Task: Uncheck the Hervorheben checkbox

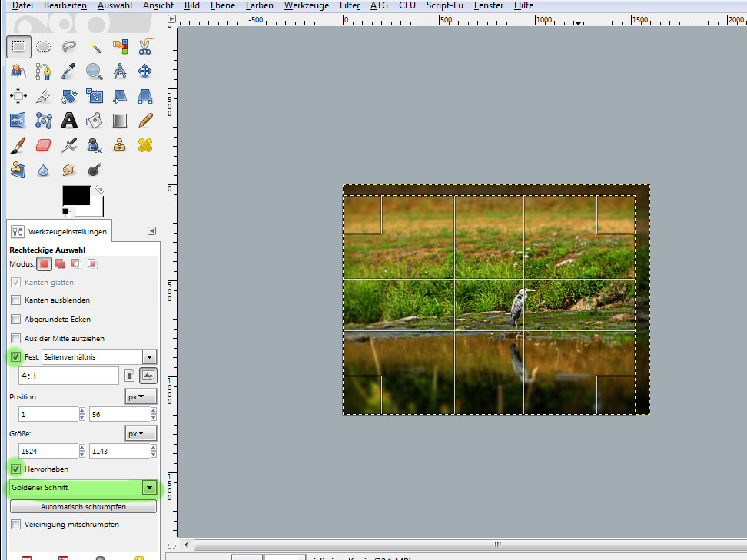Action: click(x=16, y=468)
